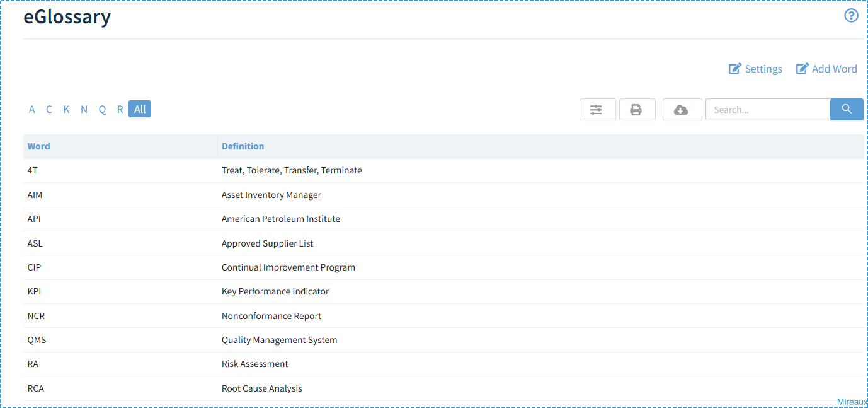Click the magnifying glass search button
This screenshot has width=868, height=408.
click(x=847, y=109)
